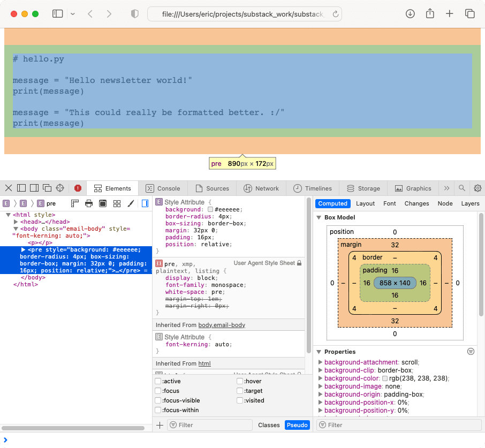Image resolution: width=485 pixels, height=448 pixels.
Task: Open the Timelines tab
Action: [x=313, y=188]
